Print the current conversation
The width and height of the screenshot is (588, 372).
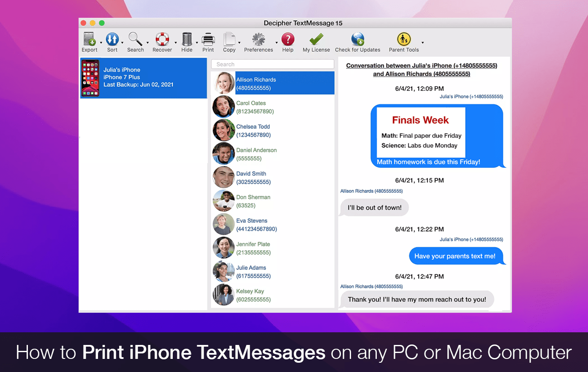tap(208, 41)
